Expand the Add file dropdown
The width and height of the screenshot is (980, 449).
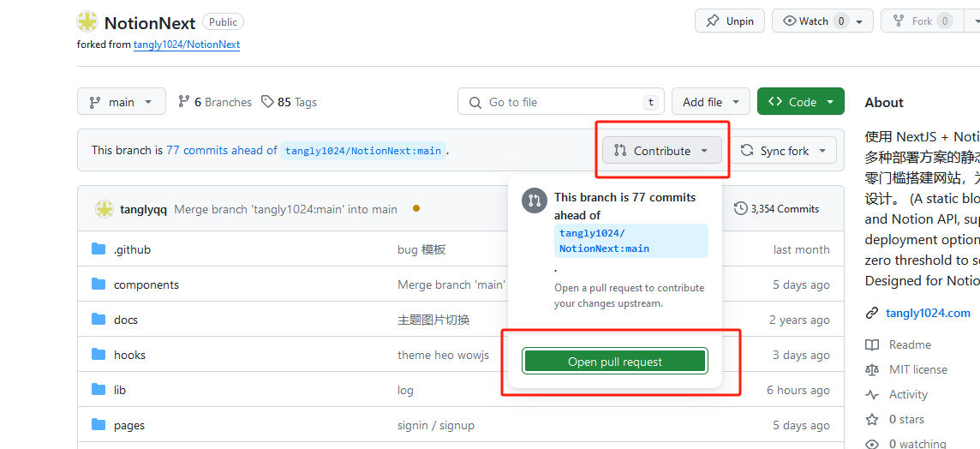tap(711, 101)
